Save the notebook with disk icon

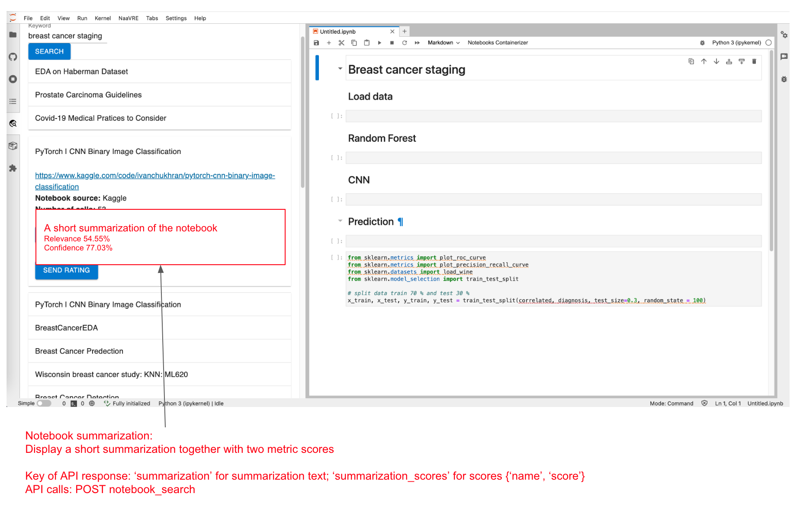click(x=316, y=42)
